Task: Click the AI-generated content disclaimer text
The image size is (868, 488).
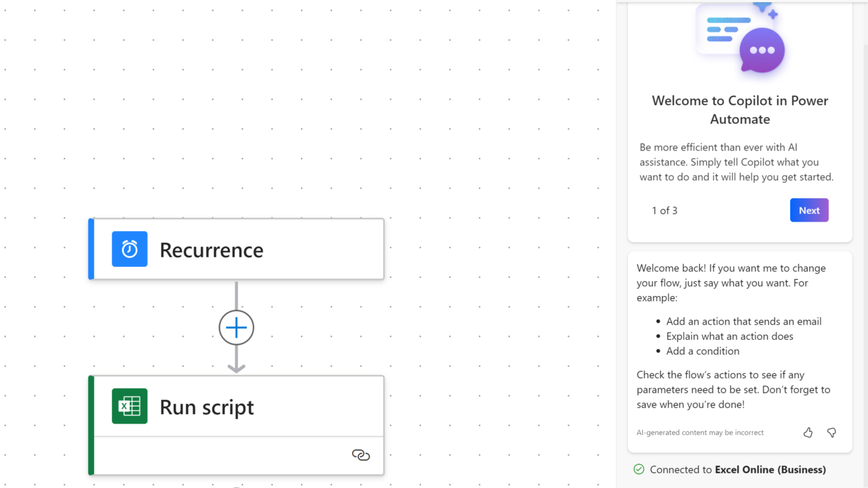Action: (700, 432)
